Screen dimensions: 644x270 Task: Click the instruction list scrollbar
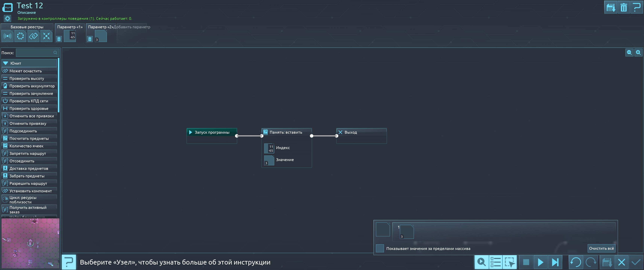58,85
